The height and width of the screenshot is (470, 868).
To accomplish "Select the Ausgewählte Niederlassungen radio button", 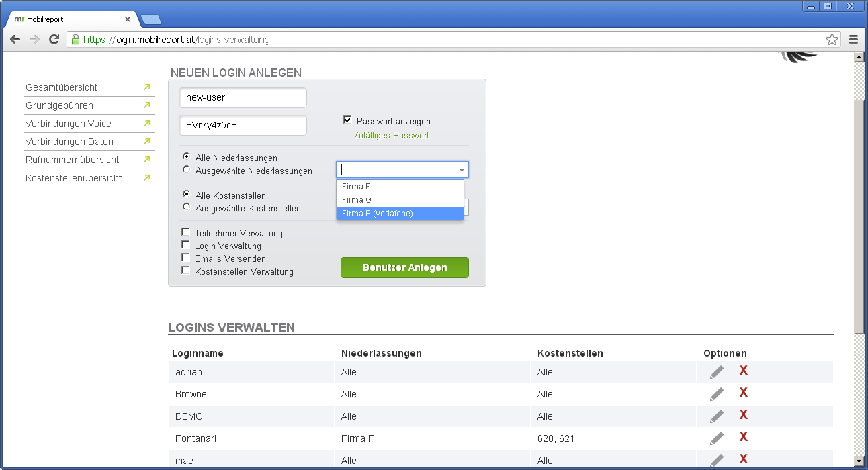I will tap(187, 170).
